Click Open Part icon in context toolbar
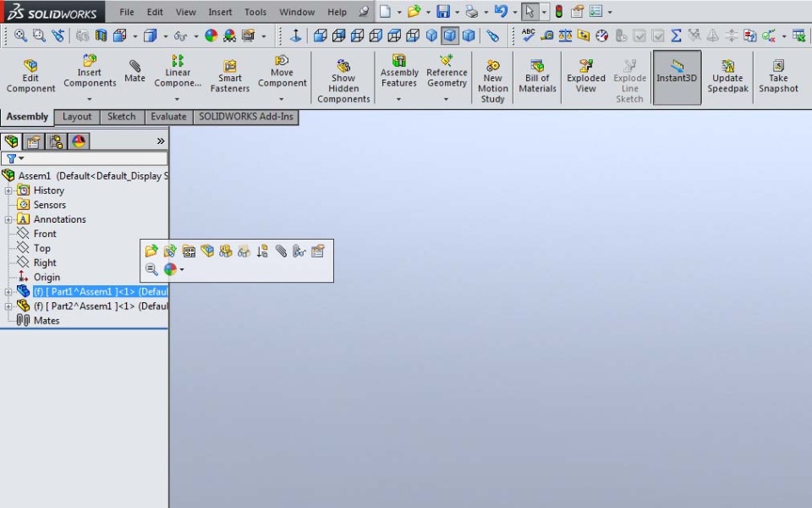 [151, 251]
